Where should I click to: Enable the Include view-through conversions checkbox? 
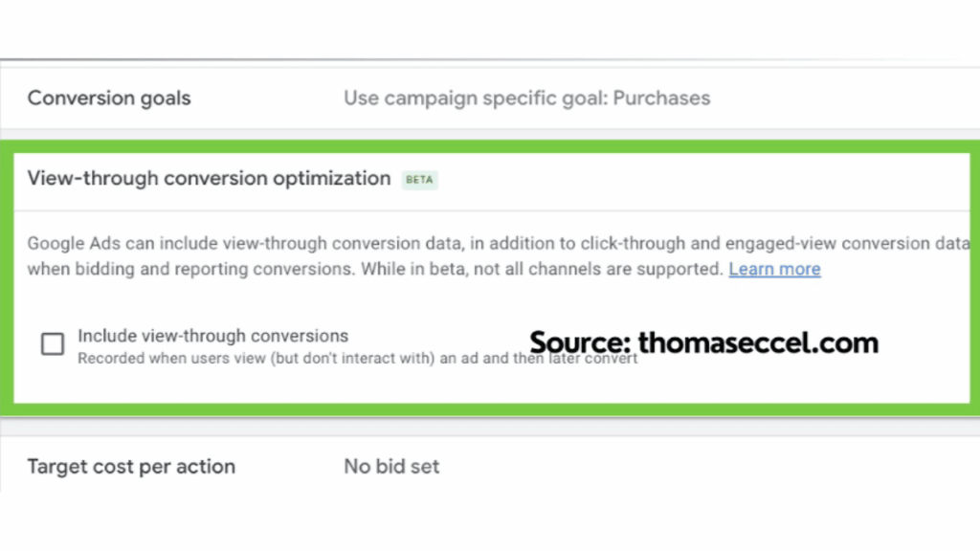tap(53, 343)
